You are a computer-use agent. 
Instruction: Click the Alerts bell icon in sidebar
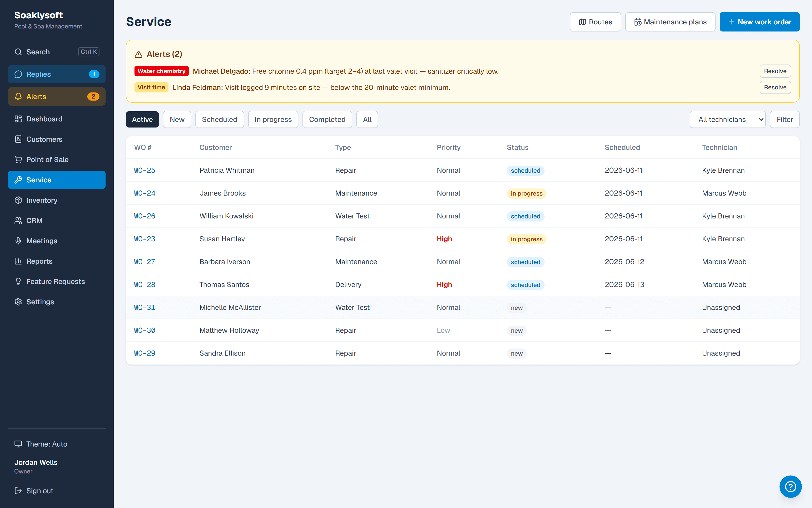[x=18, y=97]
